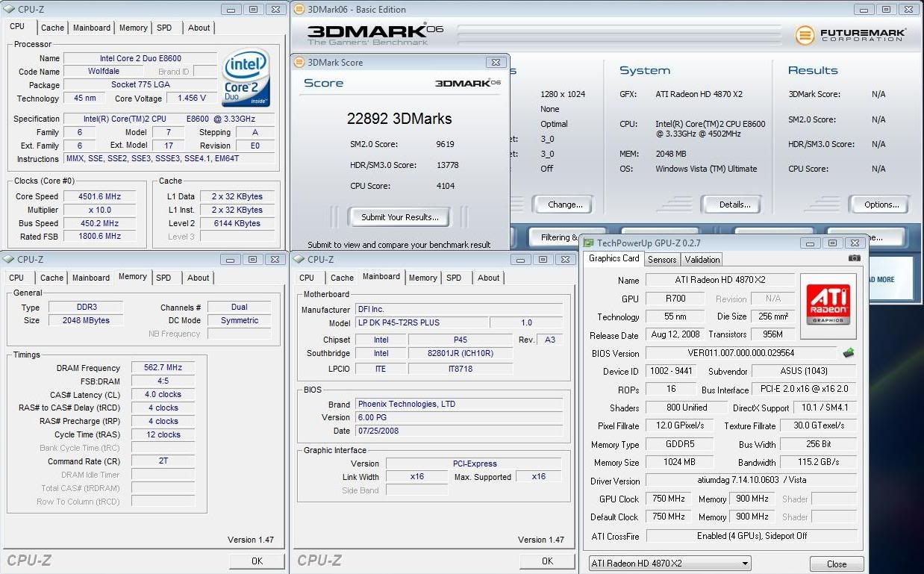Click the Release Date value Aug 12, 2008

point(675,334)
